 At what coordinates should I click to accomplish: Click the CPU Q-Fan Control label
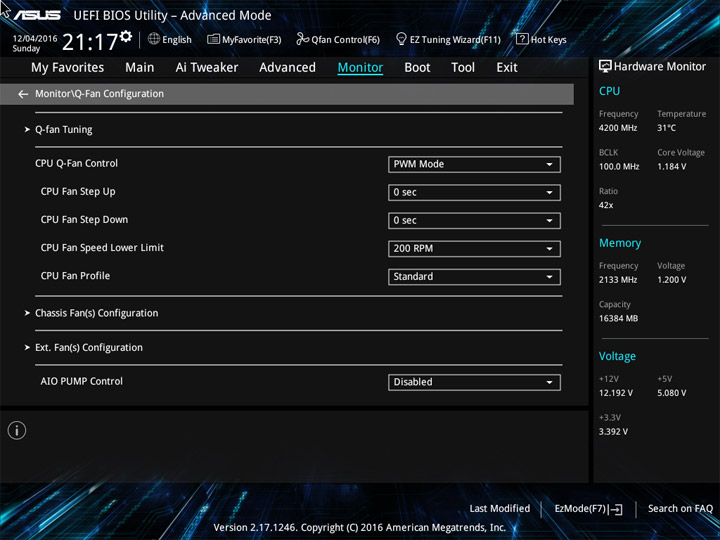[76, 163]
